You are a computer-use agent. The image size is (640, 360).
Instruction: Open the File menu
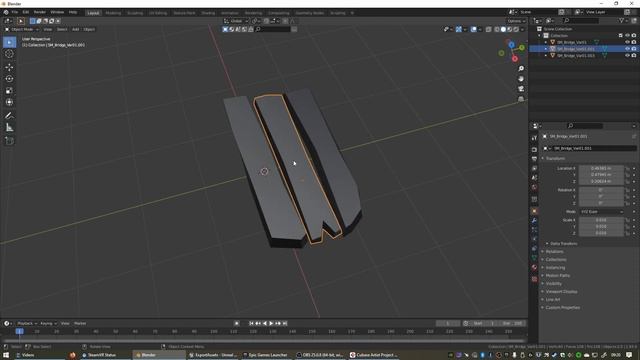pyautogui.click(x=15, y=12)
